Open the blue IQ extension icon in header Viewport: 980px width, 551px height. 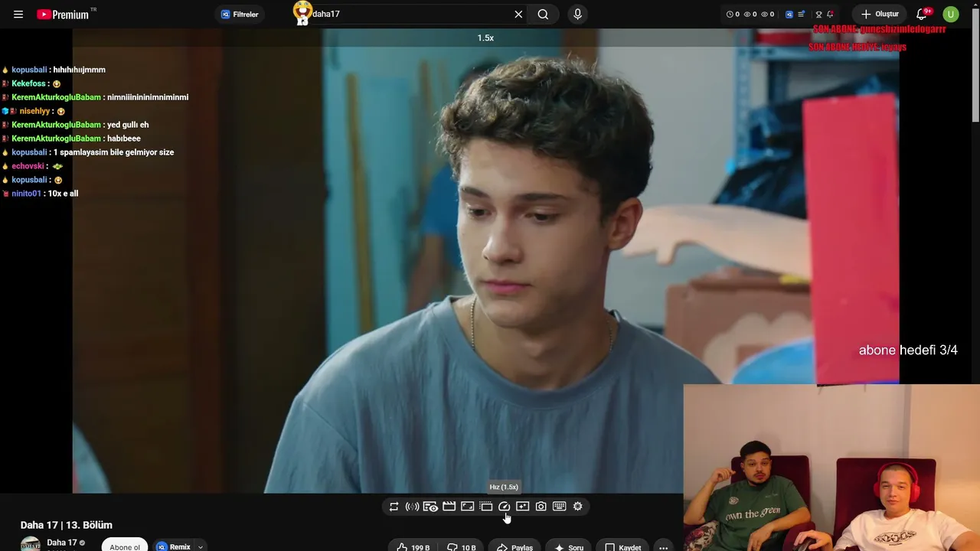pyautogui.click(x=789, y=15)
